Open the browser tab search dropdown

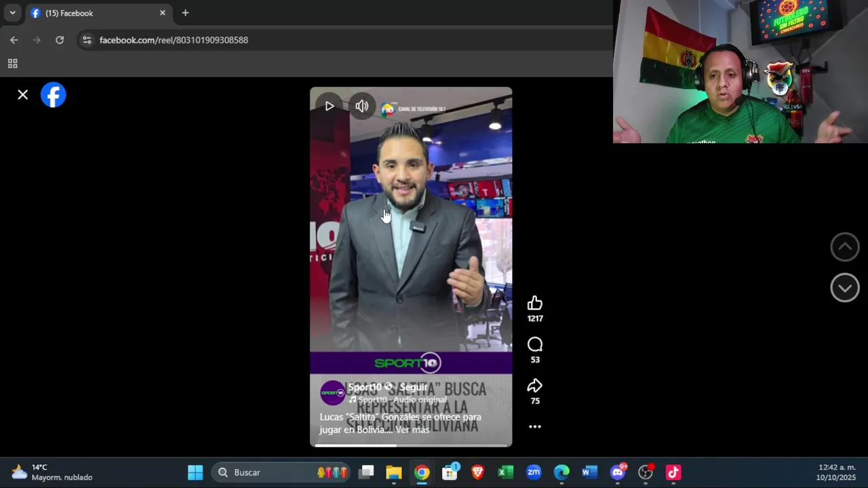pyautogui.click(x=12, y=13)
